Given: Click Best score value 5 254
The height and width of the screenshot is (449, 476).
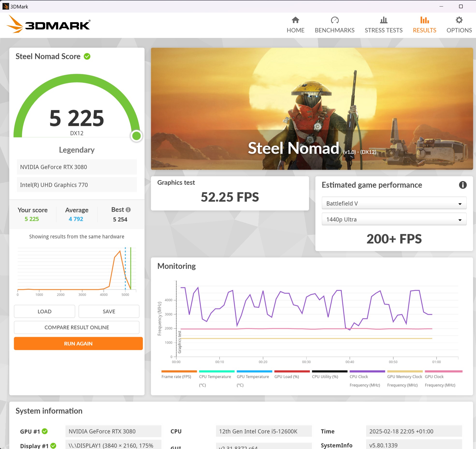Looking at the screenshot, I should coord(120,219).
